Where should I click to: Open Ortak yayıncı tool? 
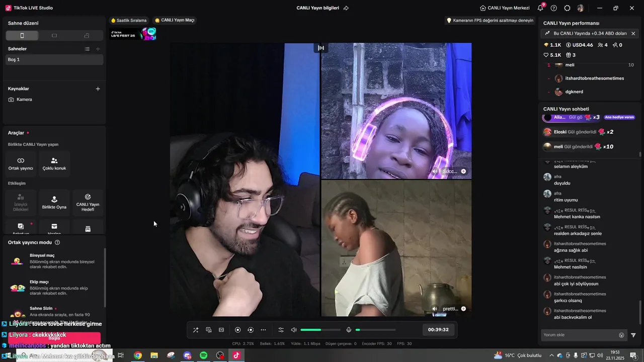click(x=21, y=164)
